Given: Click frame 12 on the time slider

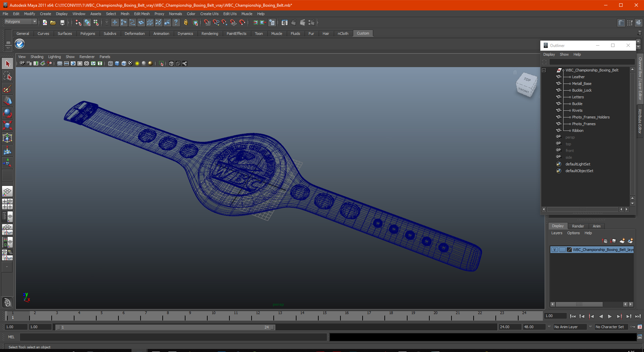Looking at the screenshot, I should (258, 316).
